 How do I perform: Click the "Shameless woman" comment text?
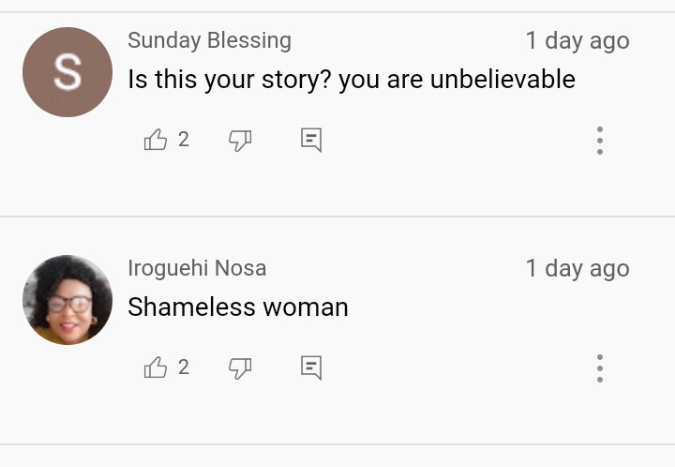click(238, 307)
